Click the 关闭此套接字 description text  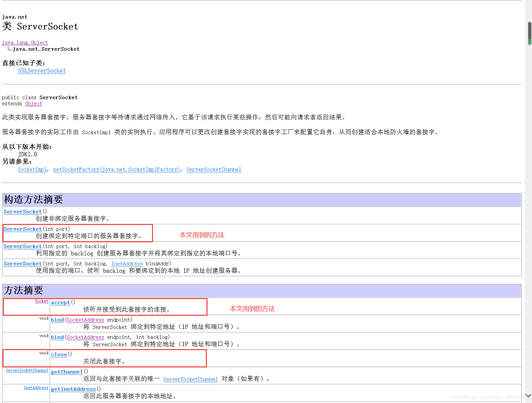coord(104,362)
